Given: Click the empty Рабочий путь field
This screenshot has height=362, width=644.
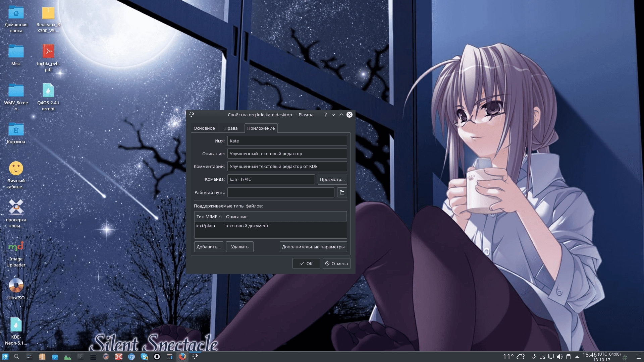Looking at the screenshot, I should 281,192.
